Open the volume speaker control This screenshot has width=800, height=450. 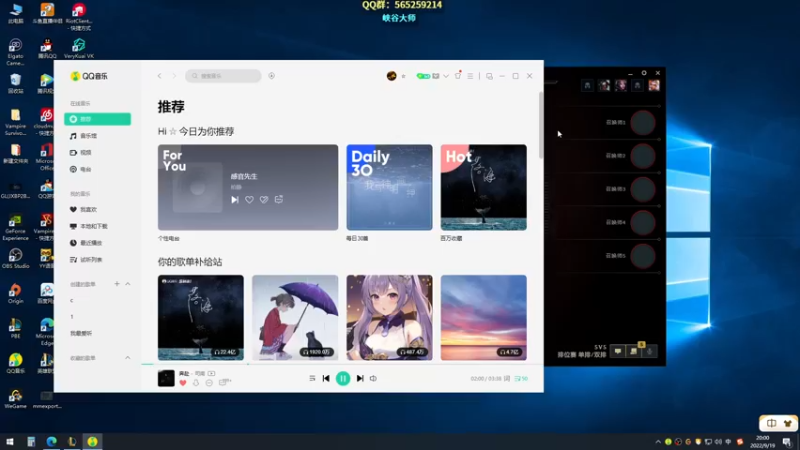(373, 379)
